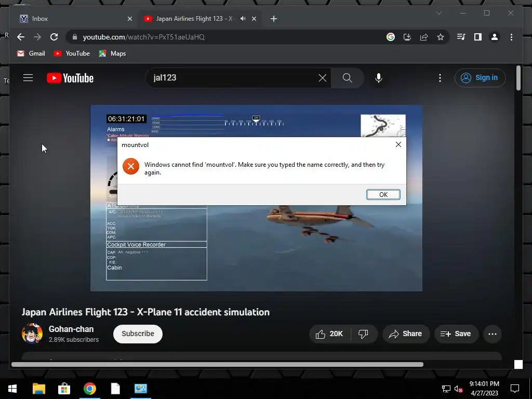
Task: Open network status tray icon
Action: pos(446,389)
